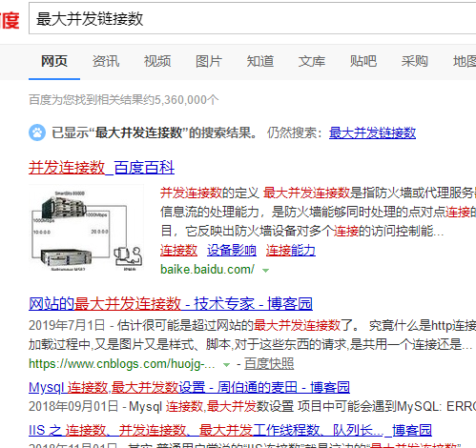Click the Baidu paw icon beside correction notice
Screen dimensions: 476x448
(37, 132)
